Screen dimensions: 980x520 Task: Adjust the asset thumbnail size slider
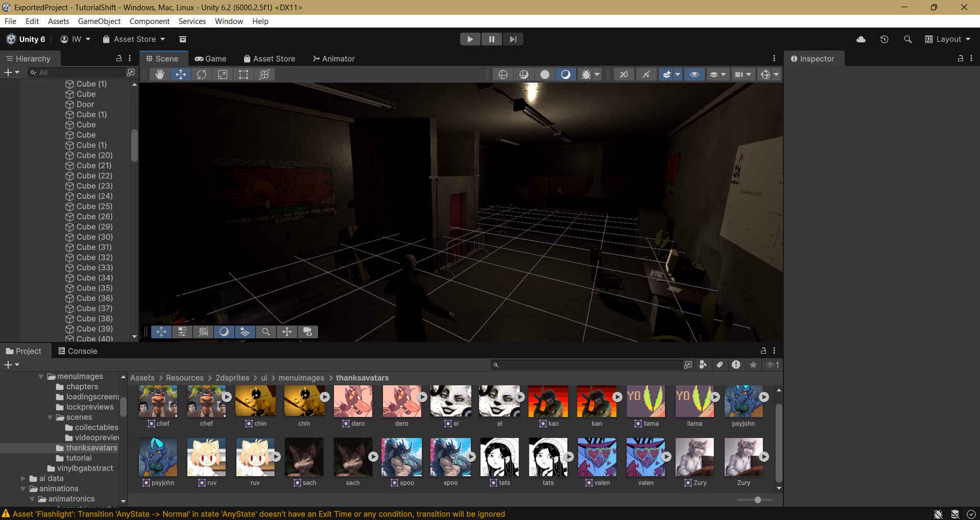[x=758, y=500]
